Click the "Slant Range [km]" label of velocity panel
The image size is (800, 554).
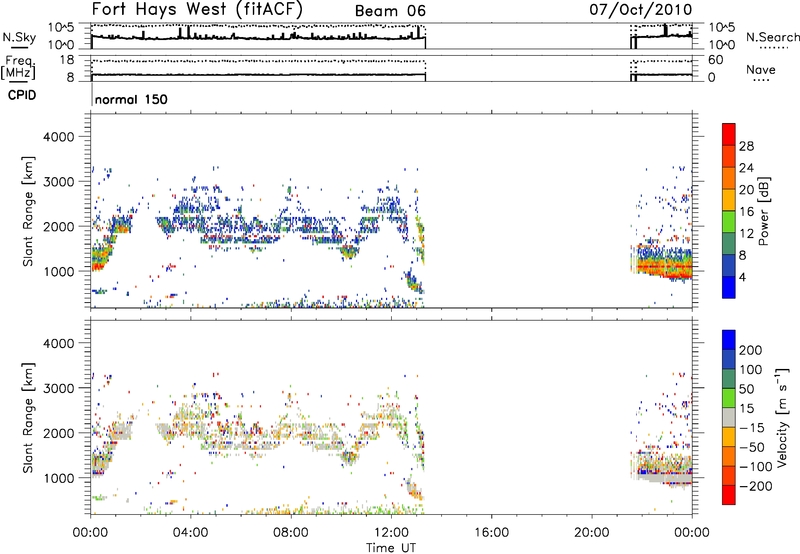click(x=28, y=417)
